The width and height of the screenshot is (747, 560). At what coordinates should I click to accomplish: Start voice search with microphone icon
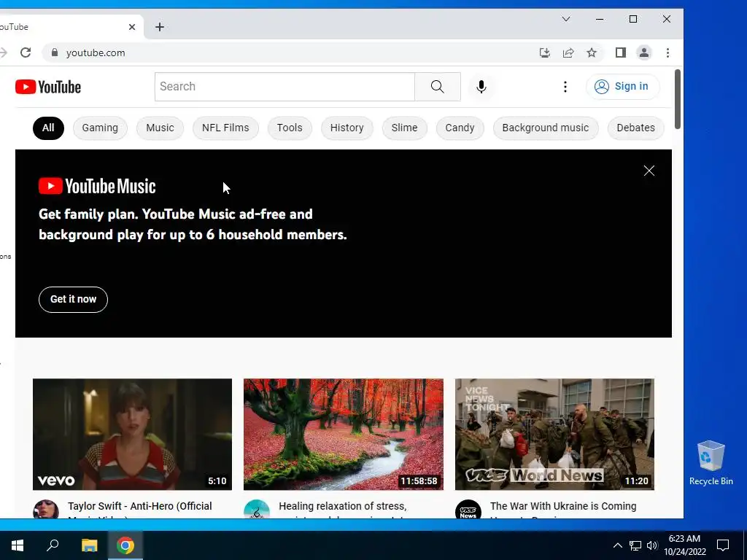click(481, 87)
